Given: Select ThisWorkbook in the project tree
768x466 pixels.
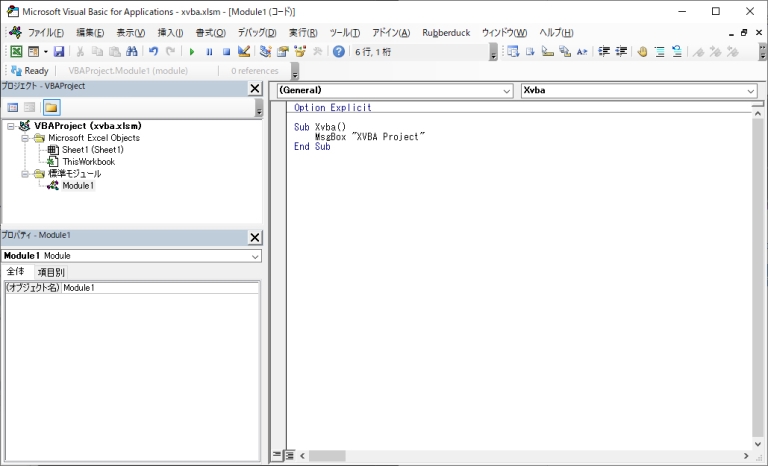Looking at the screenshot, I should click(88, 161).
